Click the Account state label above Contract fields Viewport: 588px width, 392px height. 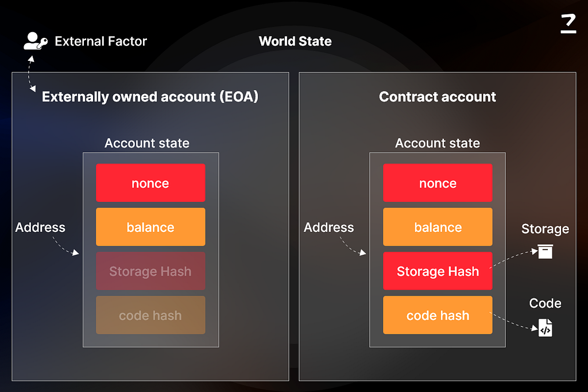[x=438, y=143]
